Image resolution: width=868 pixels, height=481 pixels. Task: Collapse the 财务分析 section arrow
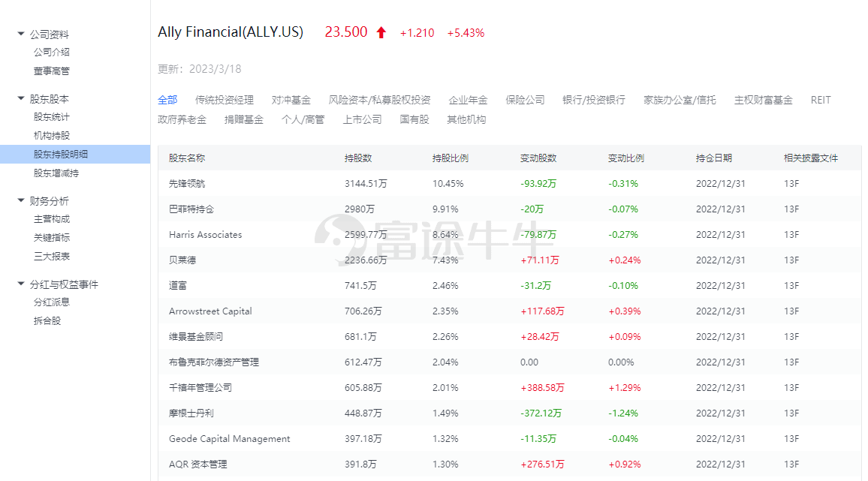pyautogui.click(x=21, y=200)
